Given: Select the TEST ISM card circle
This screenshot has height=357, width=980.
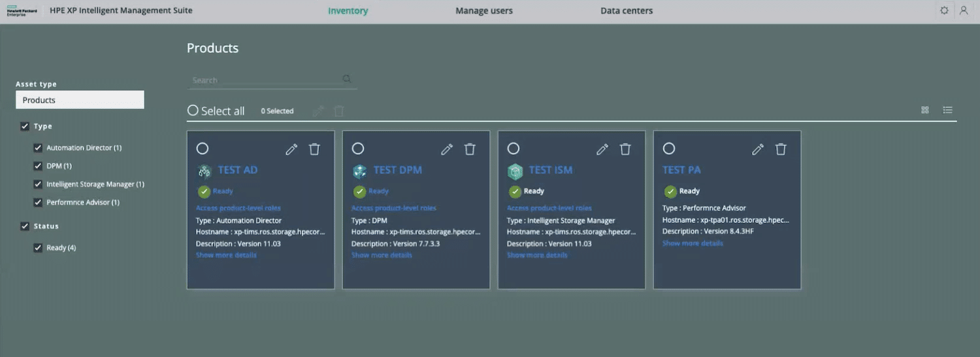Looking at the screenshot, I should tap(514, 149).
